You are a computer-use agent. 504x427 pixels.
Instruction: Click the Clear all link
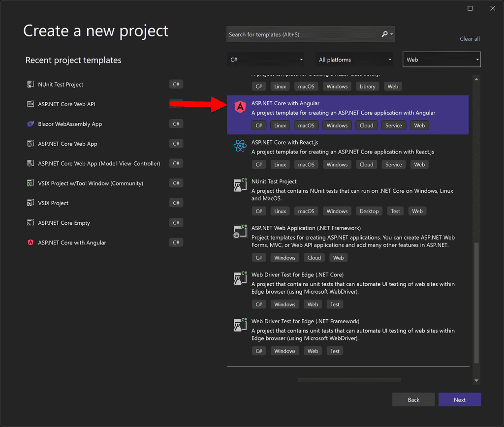coord(470,38)
